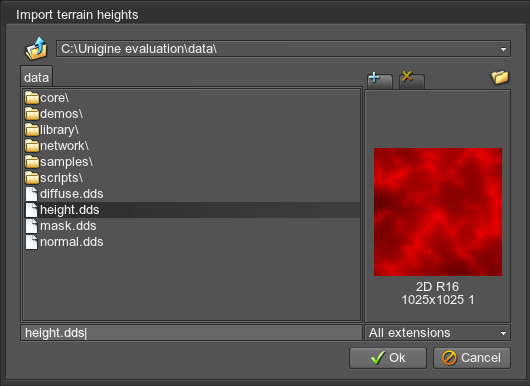Click the mask.dds file icon
530x386 pixels.
(31, 226)
